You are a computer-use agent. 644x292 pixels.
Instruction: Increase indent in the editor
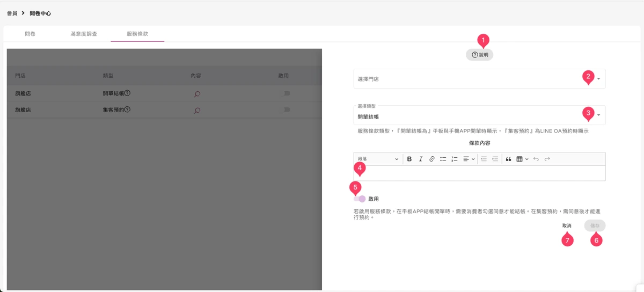point(495,159)
